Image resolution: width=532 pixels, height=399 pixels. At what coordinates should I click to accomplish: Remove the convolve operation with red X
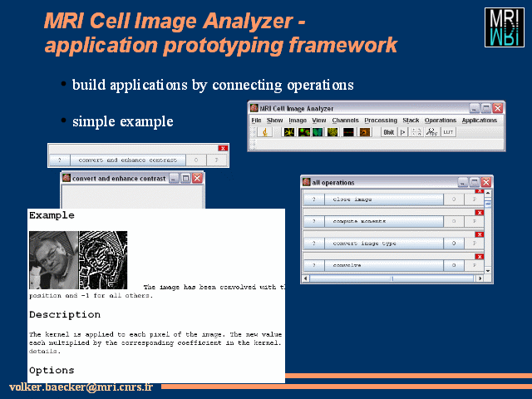(x=479, y=257)
